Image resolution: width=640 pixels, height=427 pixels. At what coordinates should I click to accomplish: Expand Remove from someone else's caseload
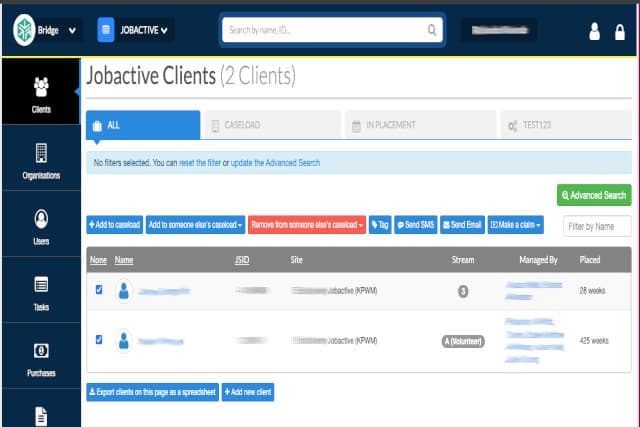(306, 225)
